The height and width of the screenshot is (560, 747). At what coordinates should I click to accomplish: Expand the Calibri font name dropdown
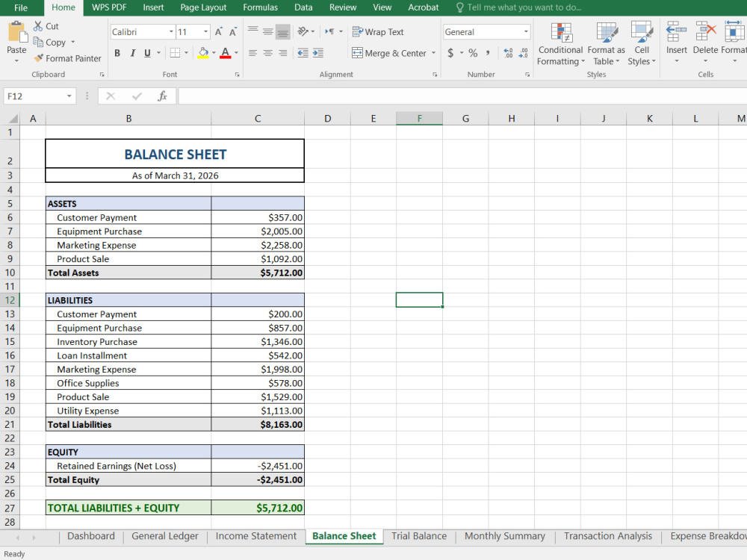coord(171,32)
